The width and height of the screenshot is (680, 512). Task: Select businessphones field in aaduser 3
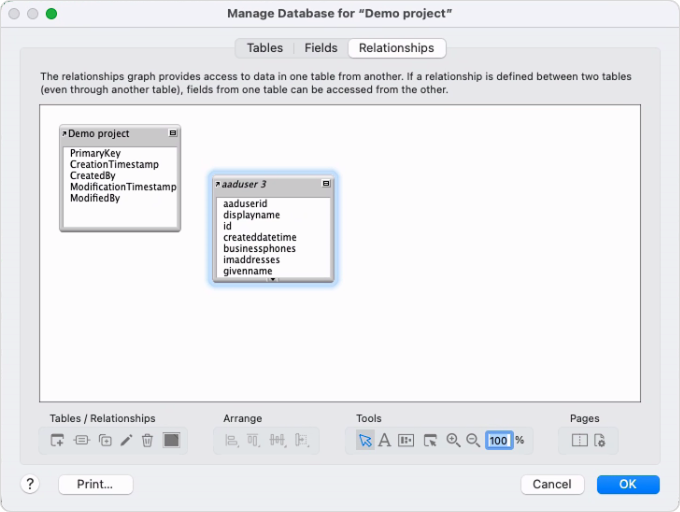[259, 249]
